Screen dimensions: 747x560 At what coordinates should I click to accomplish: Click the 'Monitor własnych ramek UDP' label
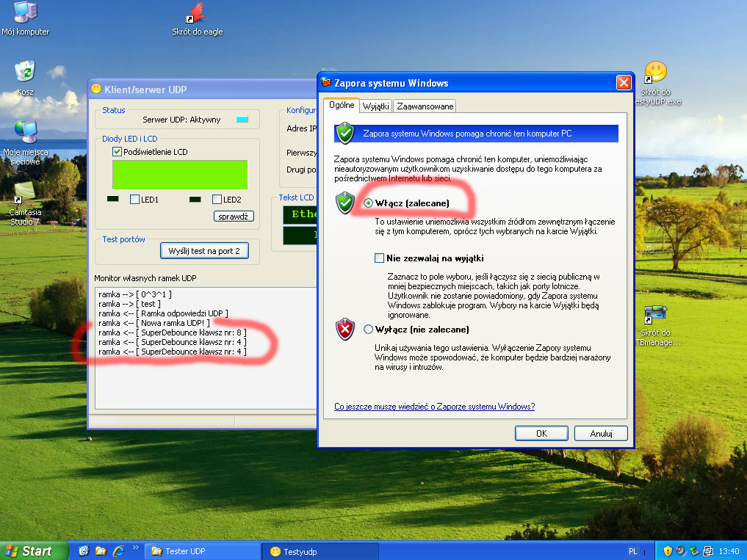[145, 278]
